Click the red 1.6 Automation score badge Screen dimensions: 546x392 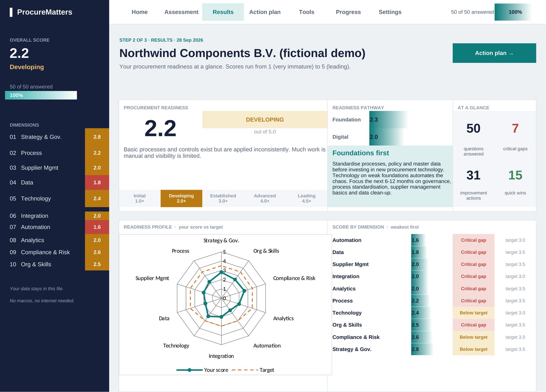coord(97,227)
